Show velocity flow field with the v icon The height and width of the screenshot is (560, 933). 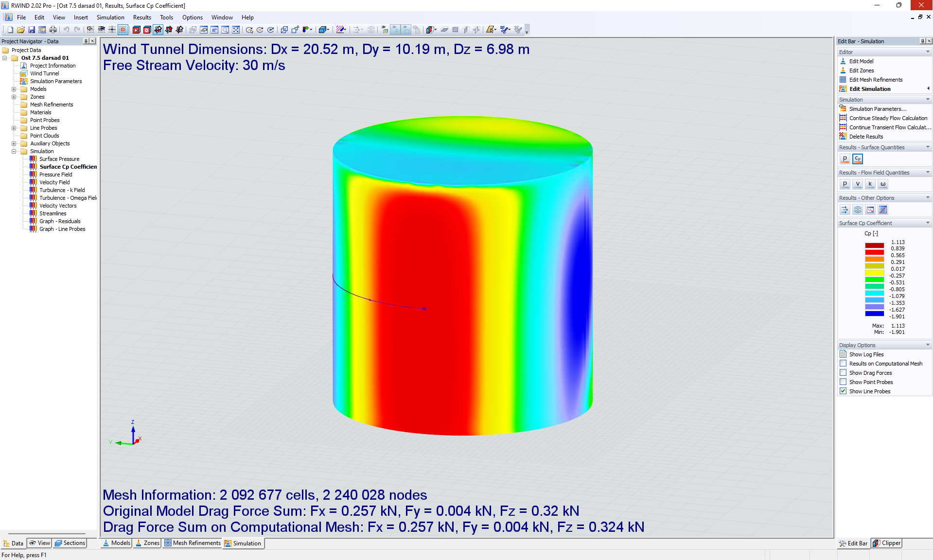click(858, 184)
